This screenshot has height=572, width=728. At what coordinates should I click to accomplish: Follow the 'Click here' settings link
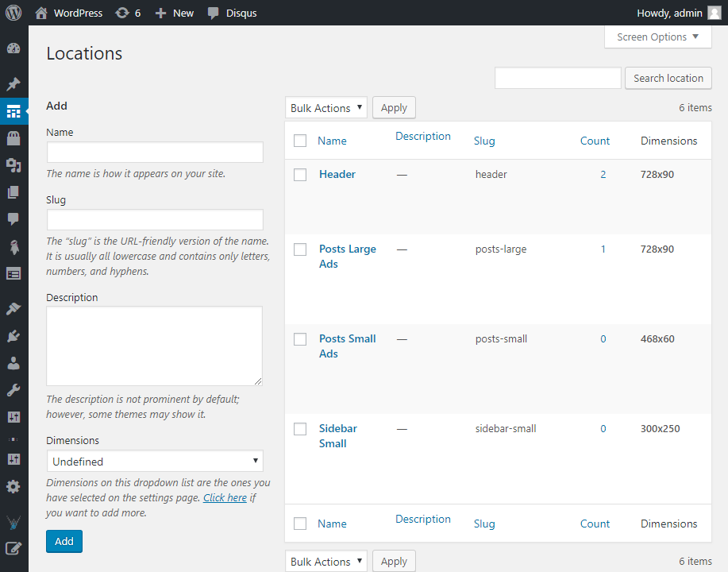pyautogui.click(x=225, y=497)
